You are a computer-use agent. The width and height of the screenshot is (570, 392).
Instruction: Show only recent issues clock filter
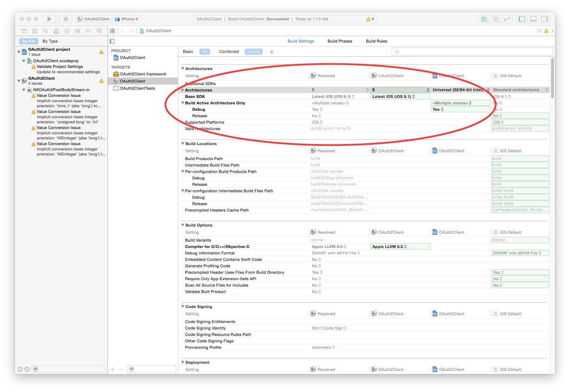(x=20, y=369)
